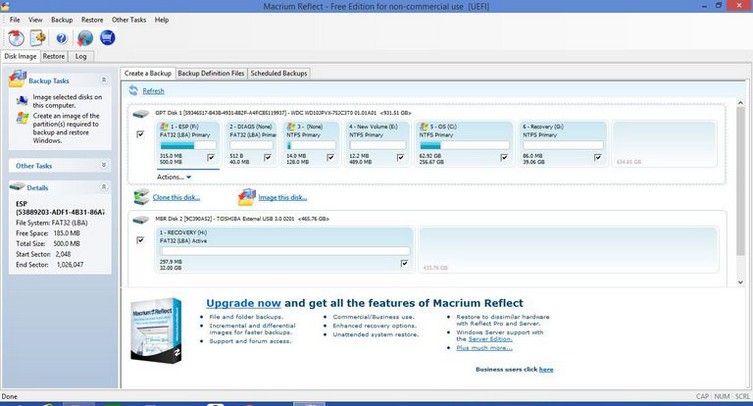This screenshot has width=753, height=406.
Task: Toggle the MBR Disk 2 checkbox
Action: [140, 240]
